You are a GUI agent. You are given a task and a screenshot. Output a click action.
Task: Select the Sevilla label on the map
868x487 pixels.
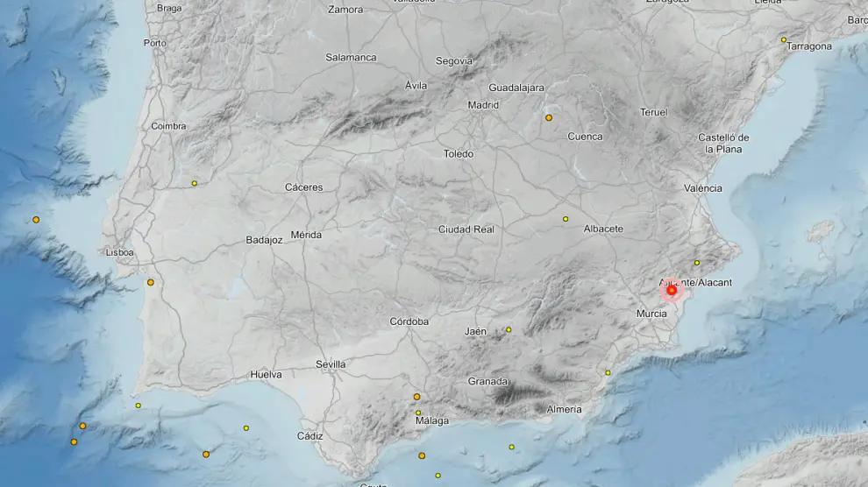(331, 364)
